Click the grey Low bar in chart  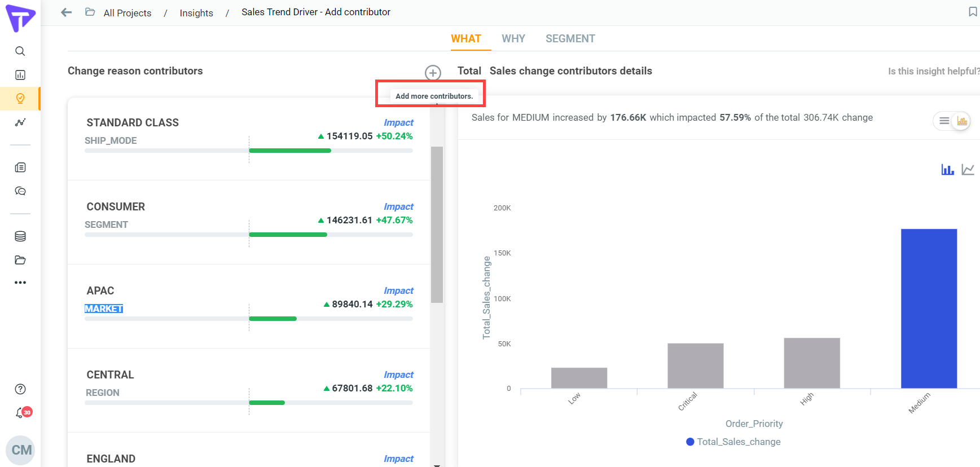click(x=579, y=378)
